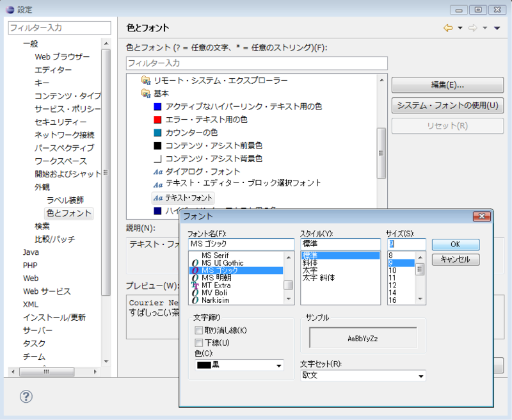Select ワークスペース in preference tree

tap(61, 161)
